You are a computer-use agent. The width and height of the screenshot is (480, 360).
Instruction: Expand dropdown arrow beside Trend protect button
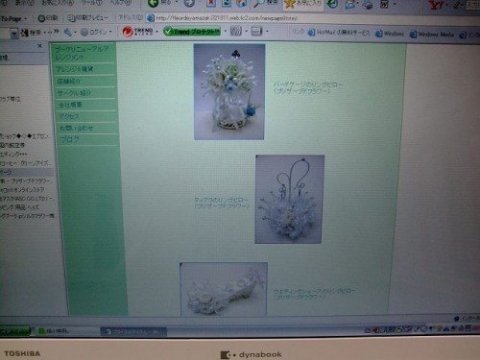coord(225,32)
